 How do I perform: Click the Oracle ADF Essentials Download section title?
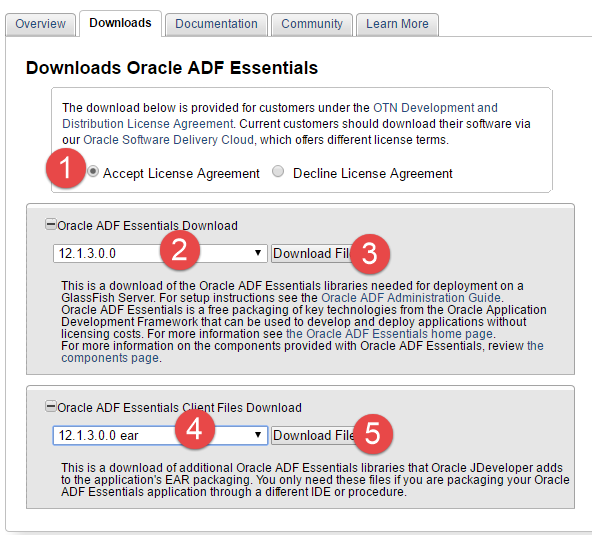(x=147, y=225)
